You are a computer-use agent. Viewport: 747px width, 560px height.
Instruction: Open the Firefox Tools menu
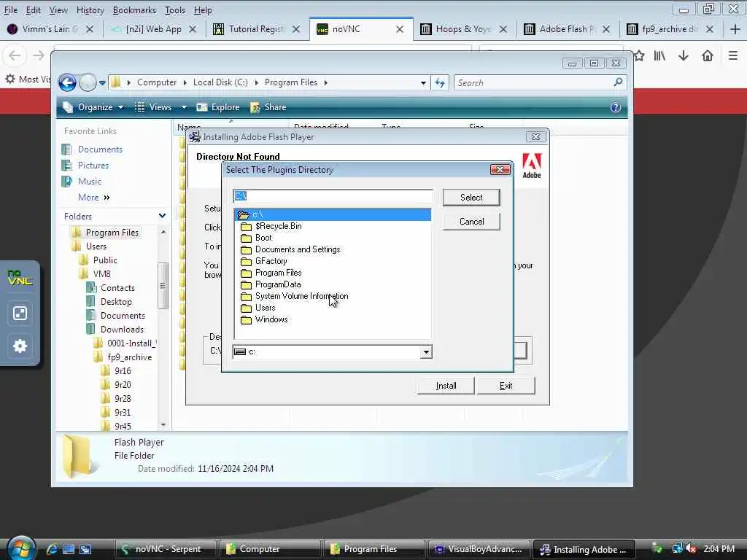[x=175, y=10]
